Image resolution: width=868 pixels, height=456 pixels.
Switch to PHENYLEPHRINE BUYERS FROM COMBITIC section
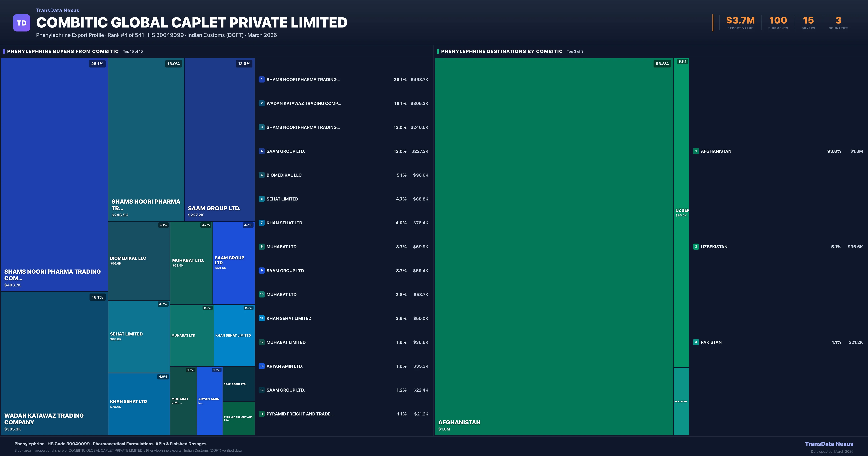62,51
